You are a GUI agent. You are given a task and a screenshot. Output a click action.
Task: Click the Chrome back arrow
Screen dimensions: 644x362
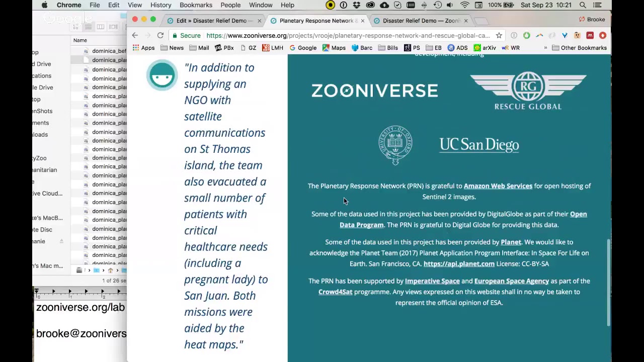coord(135,35)
